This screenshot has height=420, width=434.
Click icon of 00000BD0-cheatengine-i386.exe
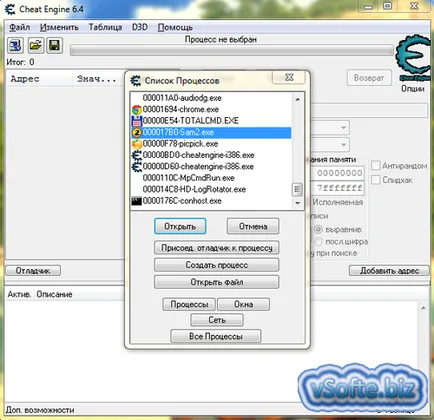click(x=137, y=155)
